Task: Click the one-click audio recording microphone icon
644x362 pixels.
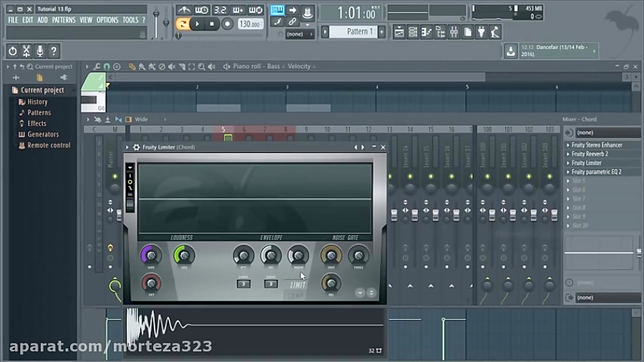Action: pos(40,51)
